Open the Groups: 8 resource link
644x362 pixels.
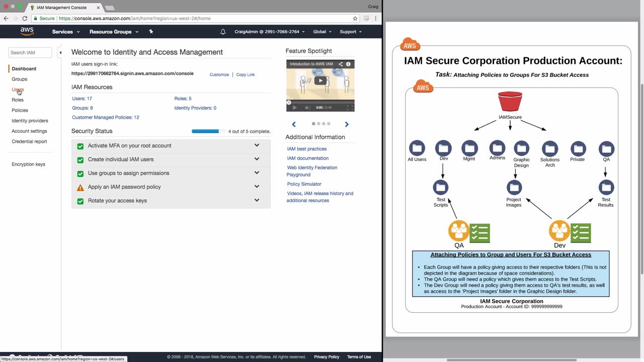click(x=83, y=108)
